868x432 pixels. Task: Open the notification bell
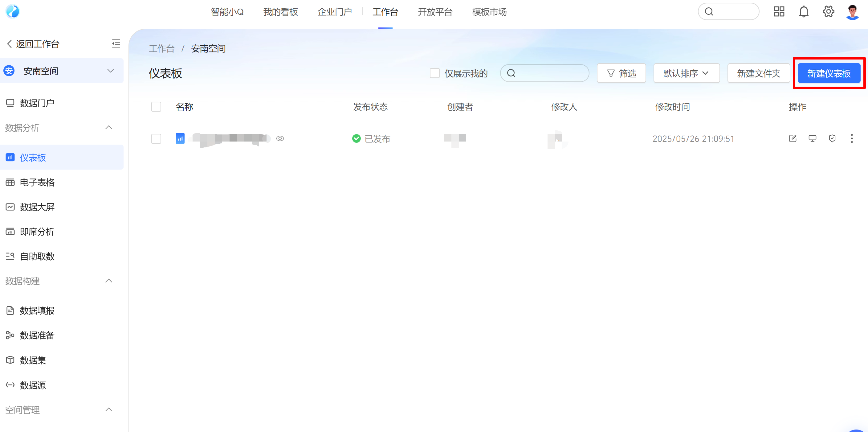[804, 12]
